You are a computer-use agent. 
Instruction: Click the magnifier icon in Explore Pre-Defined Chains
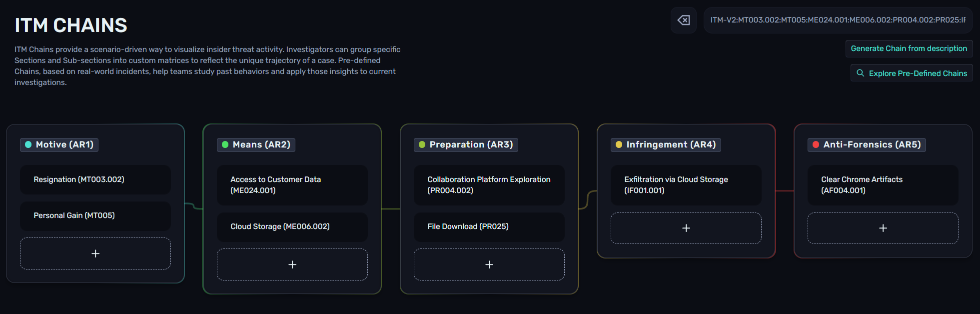pos(860,73)
